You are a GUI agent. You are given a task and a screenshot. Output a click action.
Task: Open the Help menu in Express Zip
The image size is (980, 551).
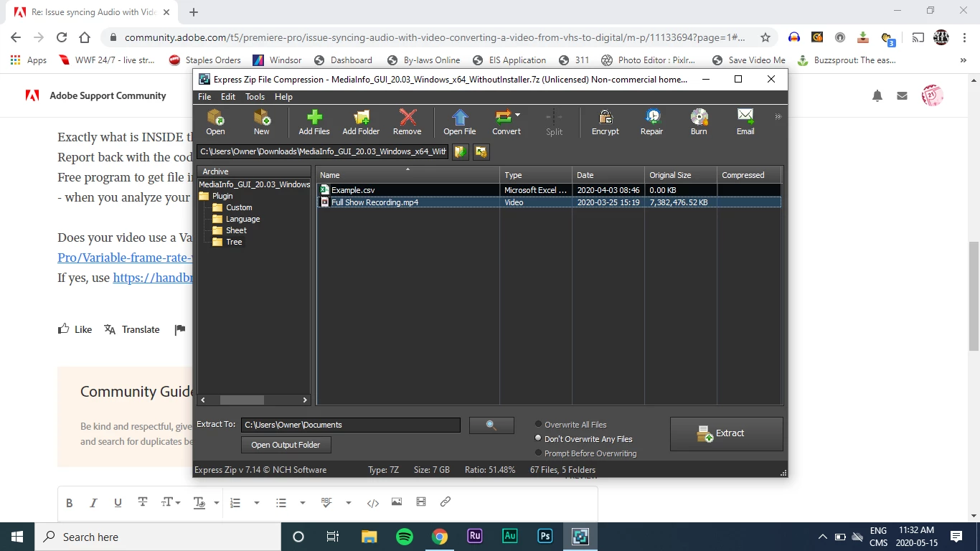(x=283, y=97)
